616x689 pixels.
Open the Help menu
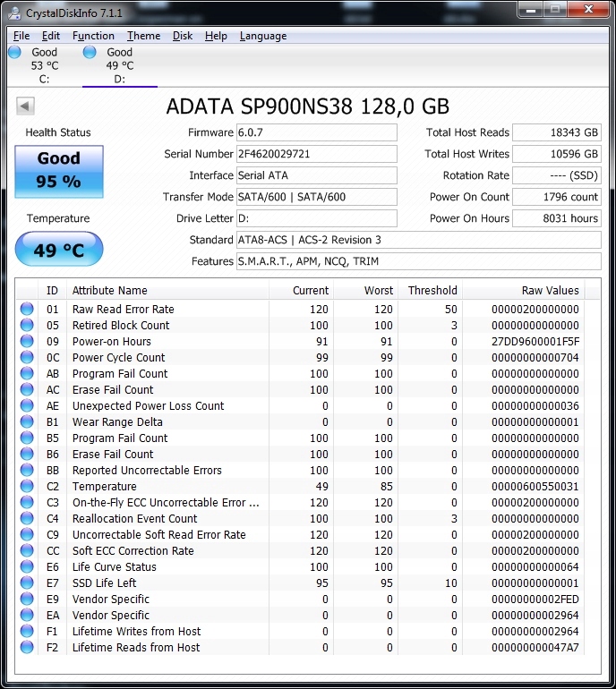[216, 36]
